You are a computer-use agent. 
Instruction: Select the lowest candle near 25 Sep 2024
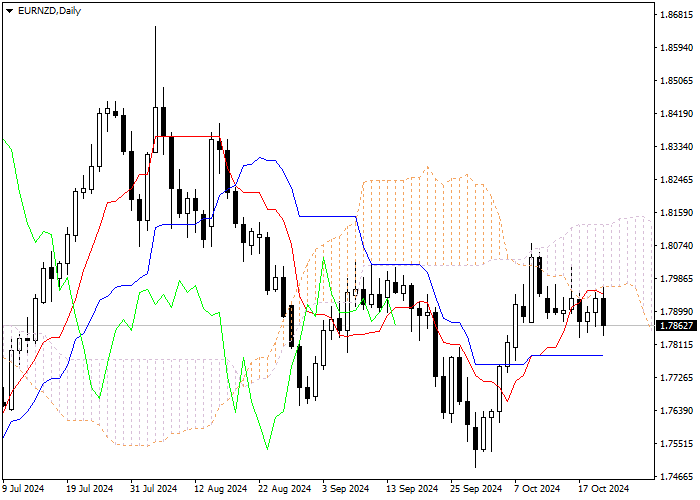click(475, 438)
